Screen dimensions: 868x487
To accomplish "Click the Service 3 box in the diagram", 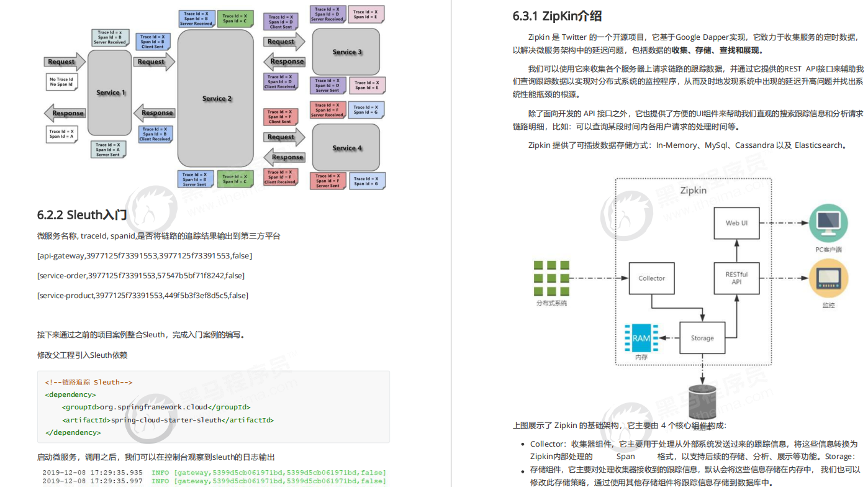I will [x=346, y=52].
